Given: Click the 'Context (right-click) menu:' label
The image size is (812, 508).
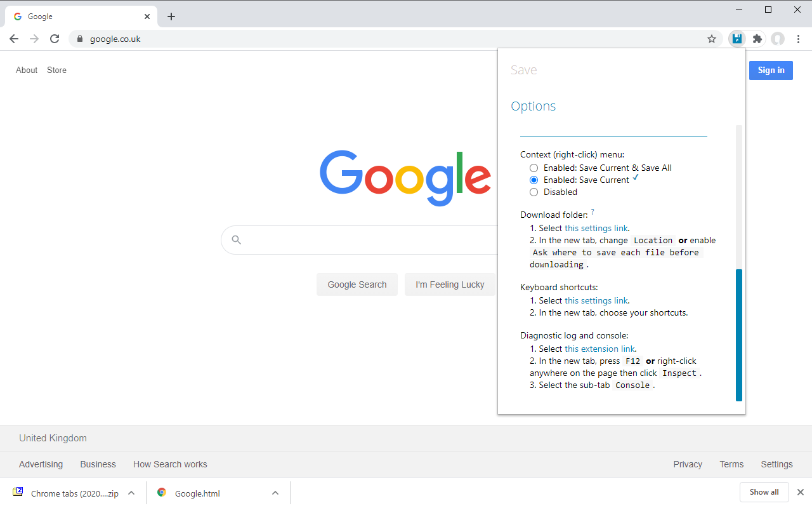Looking at the screenshot, I should 572,154.
